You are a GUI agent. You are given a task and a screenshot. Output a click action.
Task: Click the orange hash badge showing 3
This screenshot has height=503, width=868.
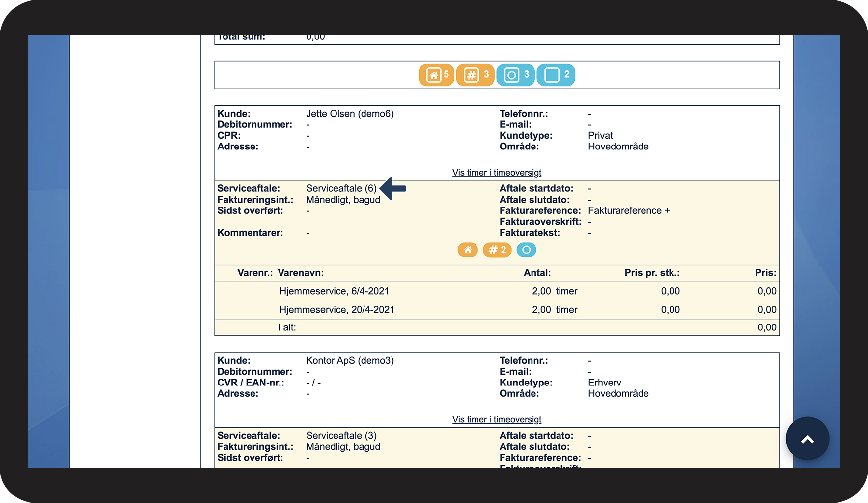pos(475,75)
